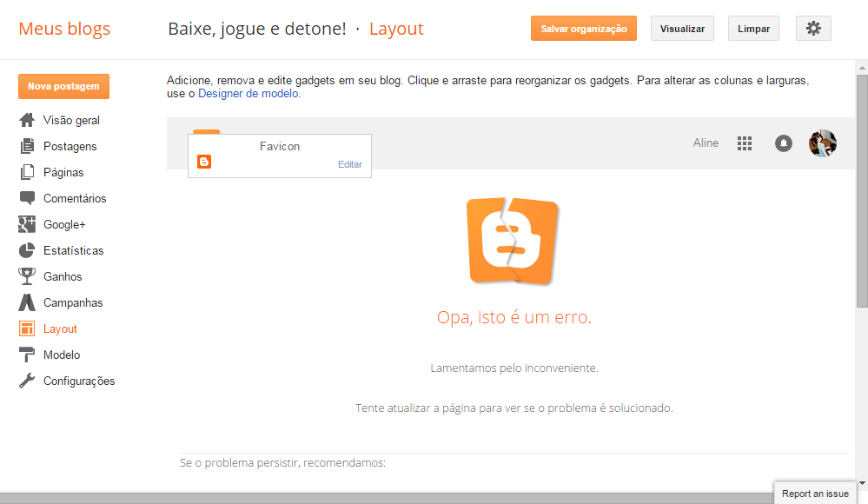Screen dimensions: 868x504
Task: Click the Favicon gadget title
Action: tap(280, 146)
